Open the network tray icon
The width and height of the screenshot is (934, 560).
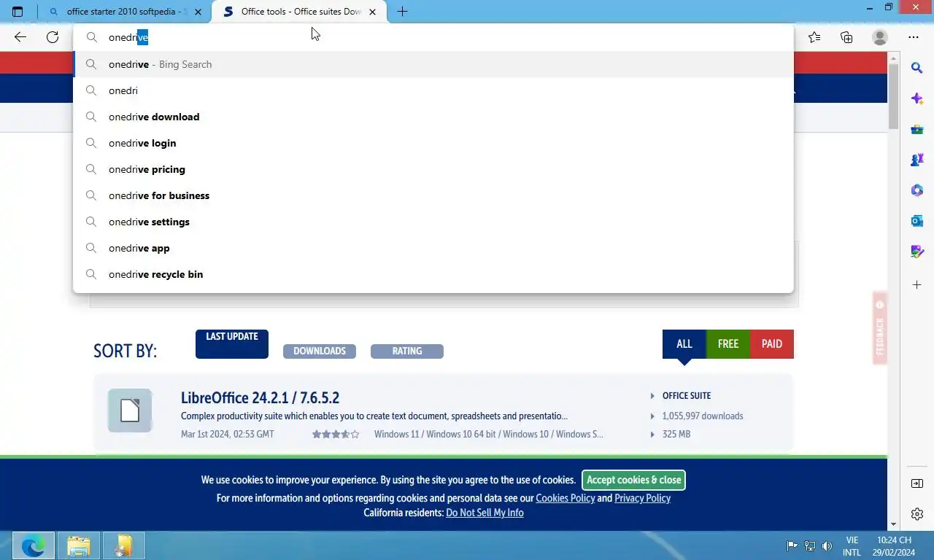[x=810, y=546]
